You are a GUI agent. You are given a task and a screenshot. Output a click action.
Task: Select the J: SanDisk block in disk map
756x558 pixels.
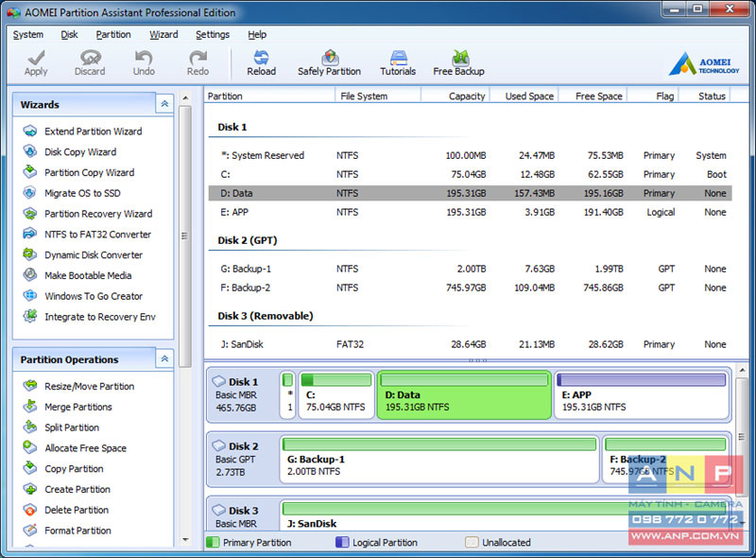click(505, 515)
